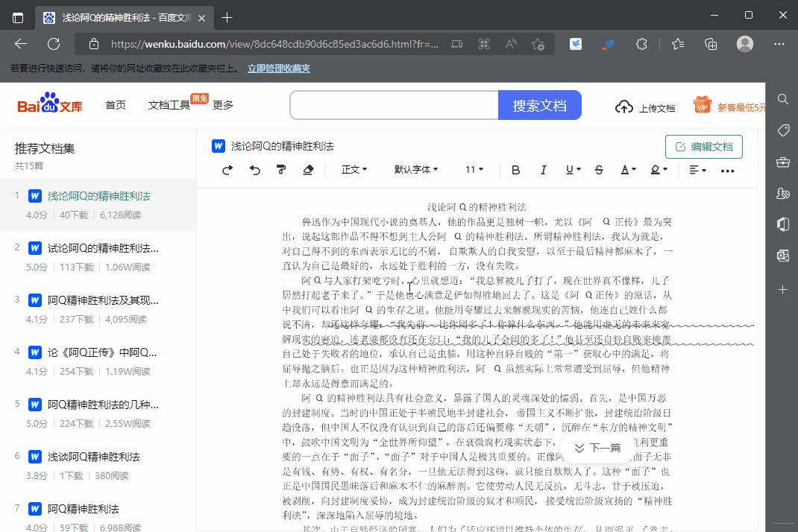
Task: Open the search icon in Edge sidebar
Action: pyautogui.click(x=782, y=99)
